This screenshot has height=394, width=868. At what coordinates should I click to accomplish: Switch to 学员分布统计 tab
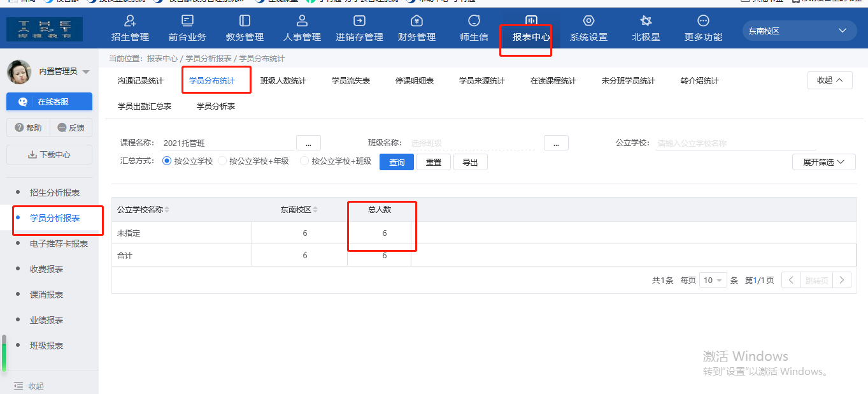coord(212,81)
